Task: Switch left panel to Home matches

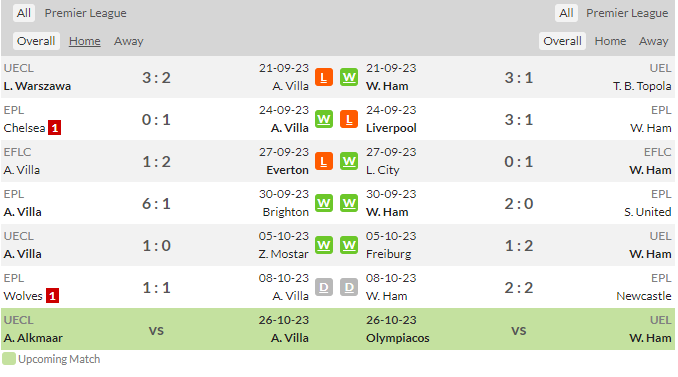Action: point(85,41)
